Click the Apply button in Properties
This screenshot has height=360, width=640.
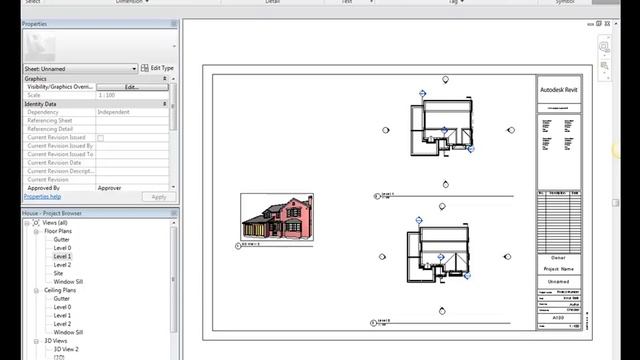point(159,197)
